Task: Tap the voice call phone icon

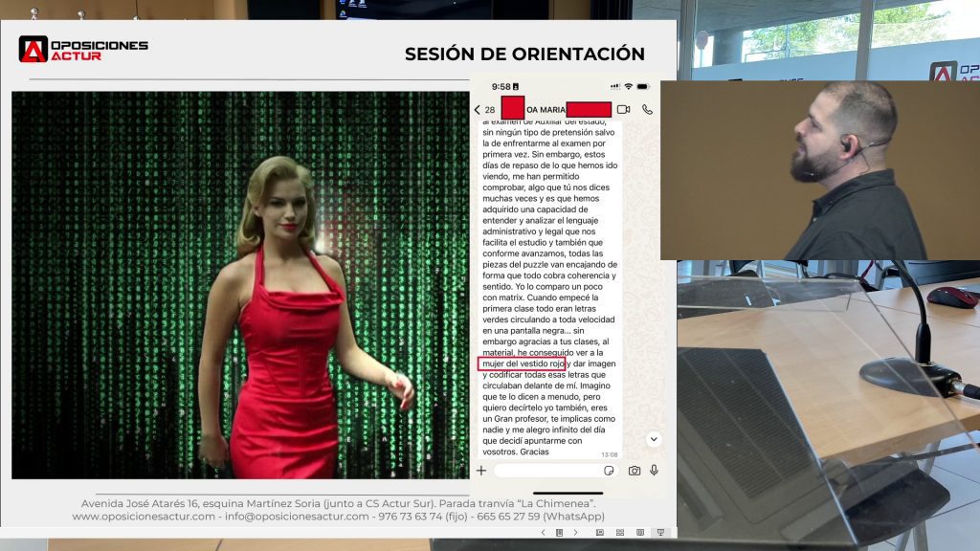Action: (647, 110)
